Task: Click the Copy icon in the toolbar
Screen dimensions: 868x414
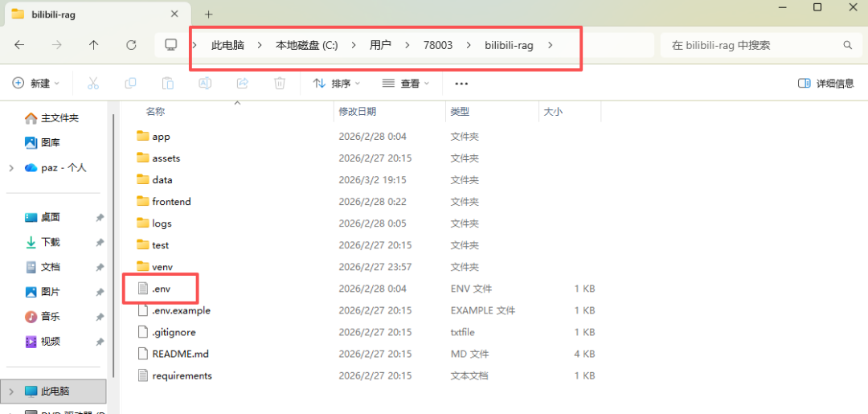Action: tap(131, 83)
